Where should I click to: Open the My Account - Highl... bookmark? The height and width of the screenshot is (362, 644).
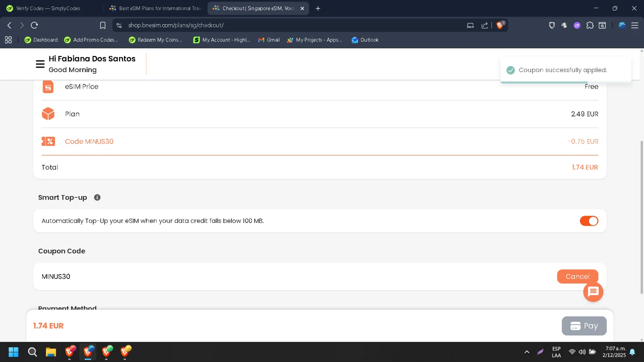coord(222,40)
